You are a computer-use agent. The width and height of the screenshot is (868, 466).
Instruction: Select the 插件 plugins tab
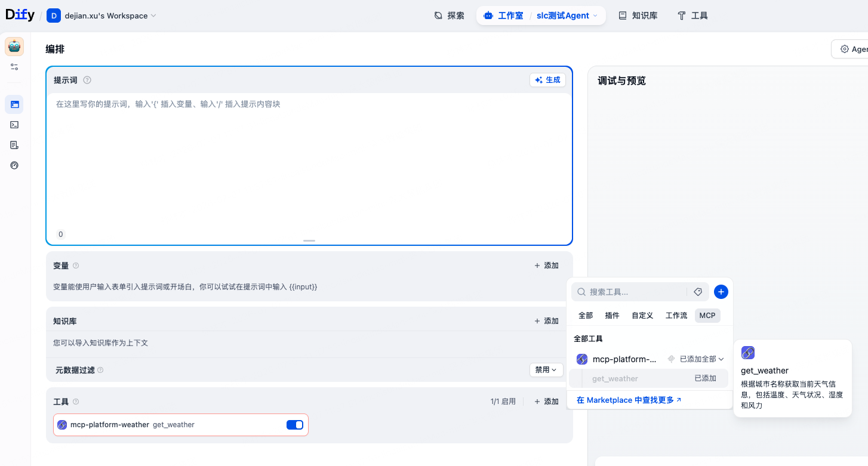coord(612,316)
